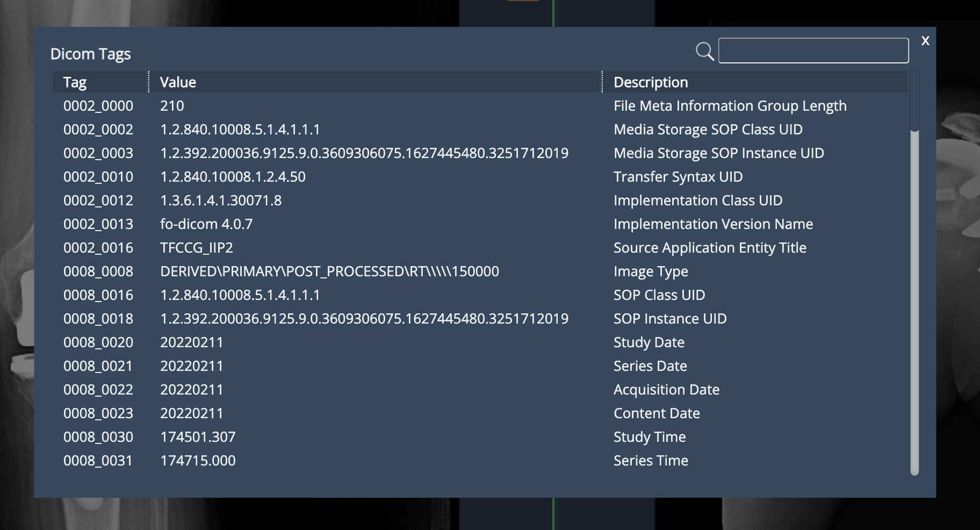
Task: Click the vertical scrollbar thumb
Action: [x=914, y=101]
